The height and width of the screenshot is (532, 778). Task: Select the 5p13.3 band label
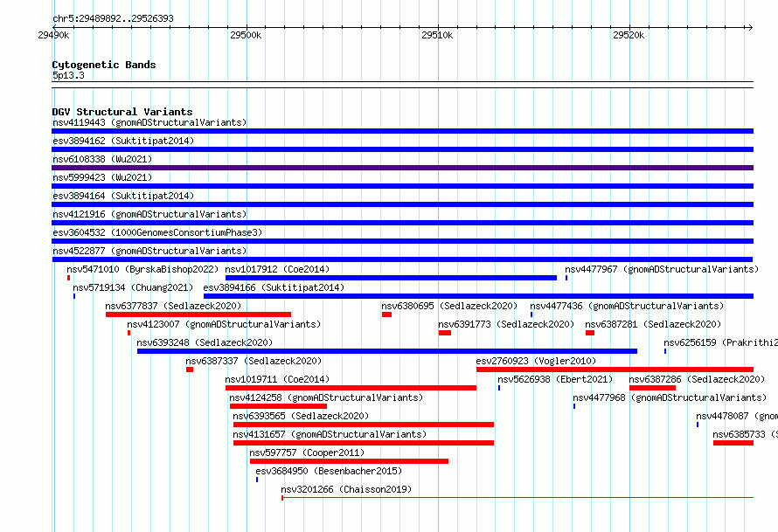[x=68, y=75]
